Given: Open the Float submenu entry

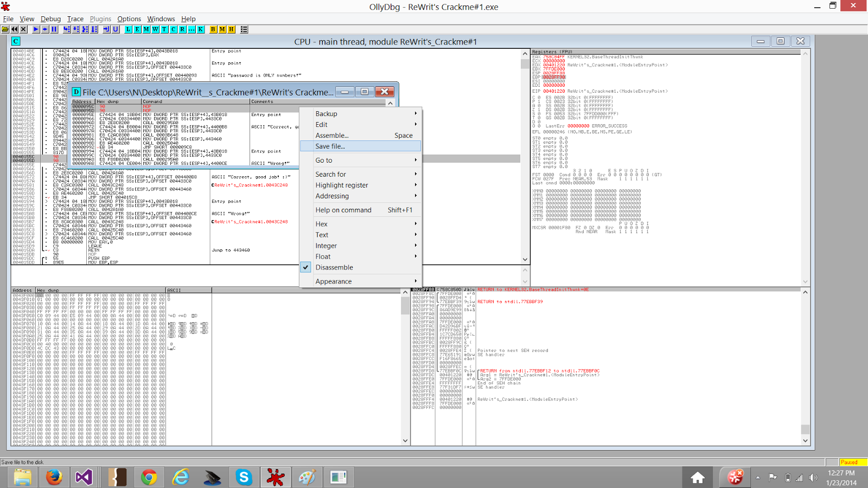Looking at the screenshot, I should 361,256.
